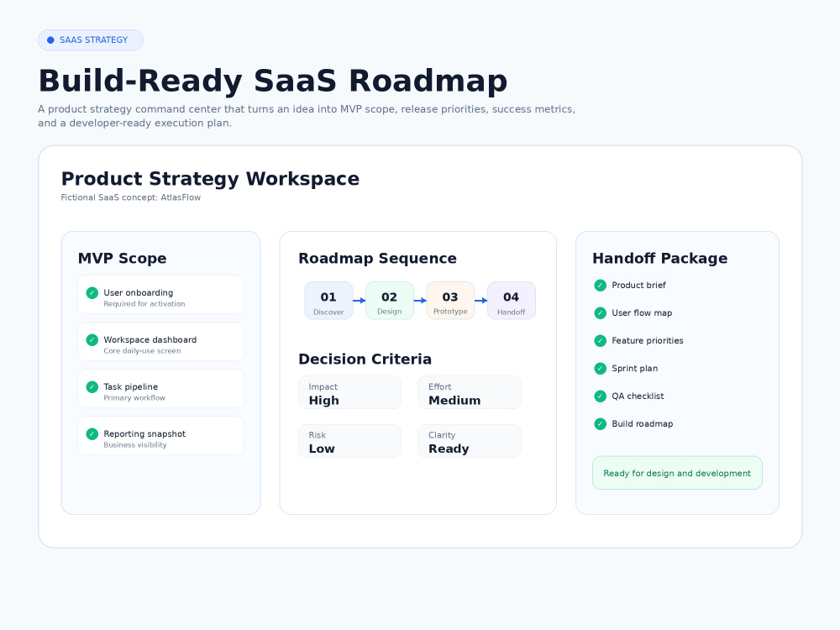Click the Reporting snapshot label
This screenshot has width=840, height=630.
click(144, 434)
